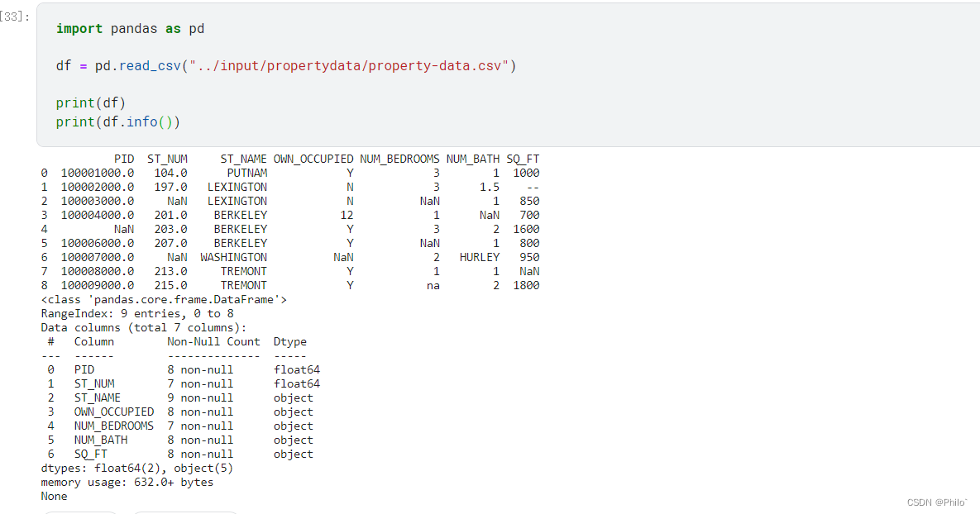Click the 'na' value in NUM_BEDROOMS column

tap(433, 286)
